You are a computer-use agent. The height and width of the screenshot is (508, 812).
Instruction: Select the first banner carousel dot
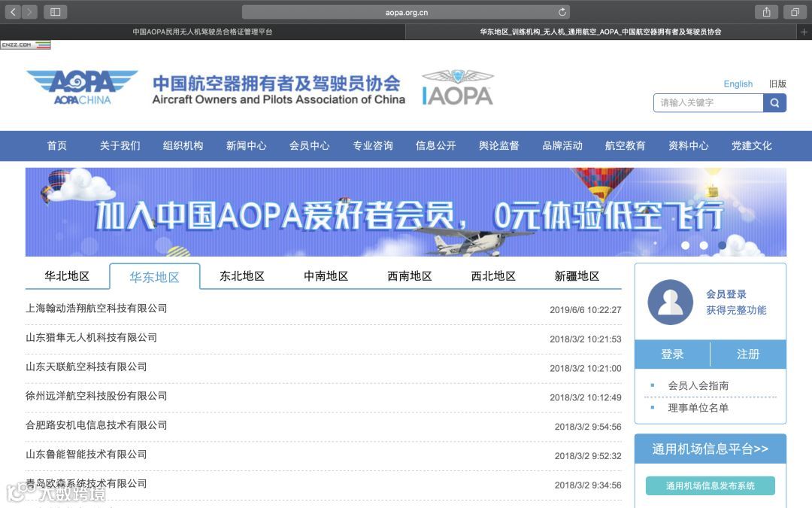[685, 245]
